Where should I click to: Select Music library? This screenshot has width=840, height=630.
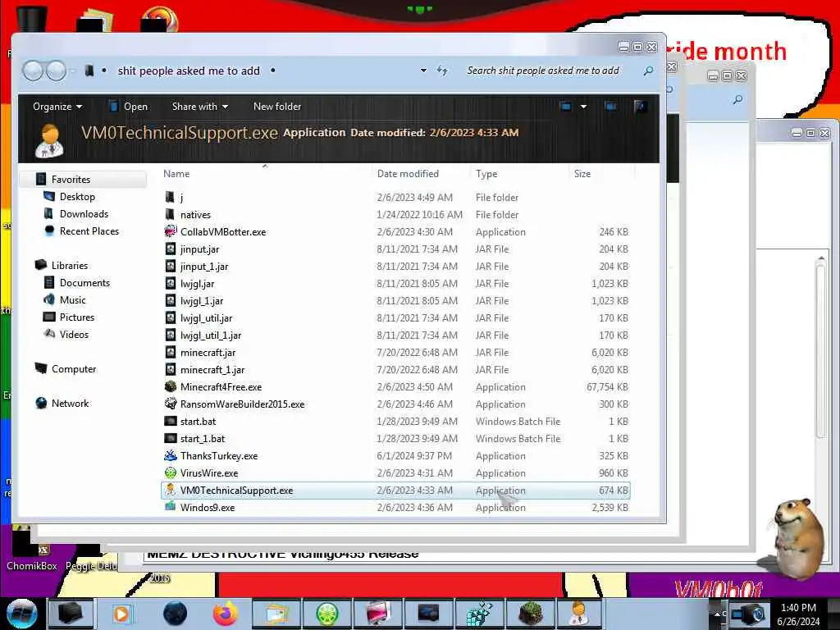tap(72, 299)
